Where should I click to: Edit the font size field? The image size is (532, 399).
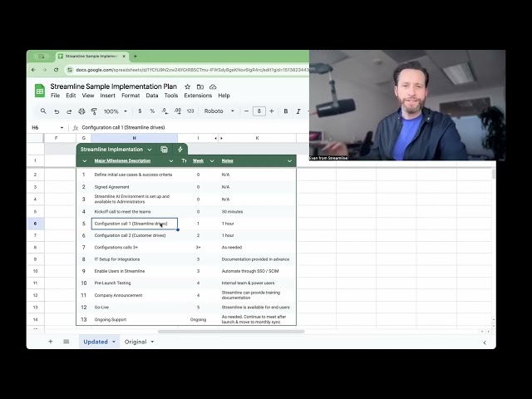(259, 111)
